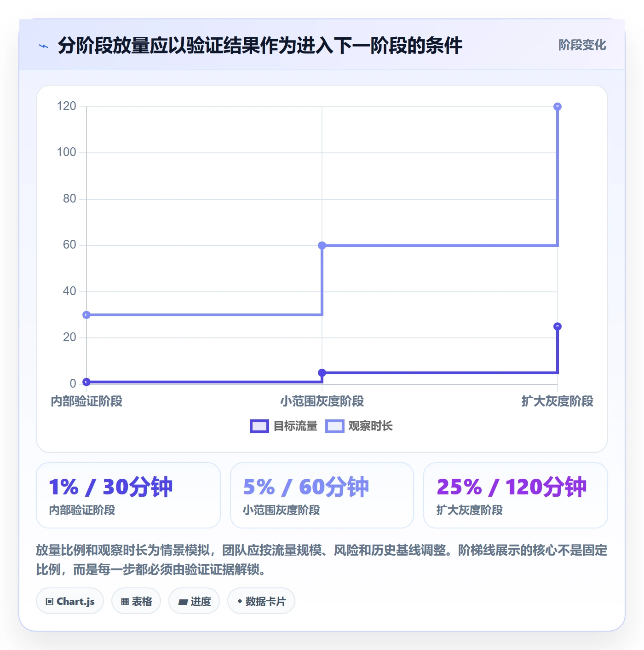644x650 pixels.
Task: Toggle the 观察时长 legend swatch
Action: [334, 426]
